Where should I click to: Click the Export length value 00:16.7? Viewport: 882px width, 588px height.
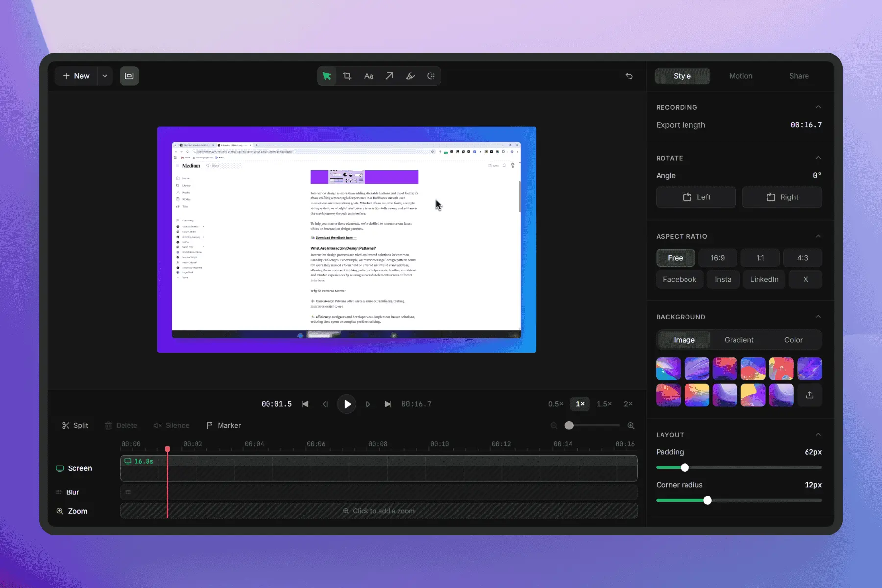click(806, 125)
